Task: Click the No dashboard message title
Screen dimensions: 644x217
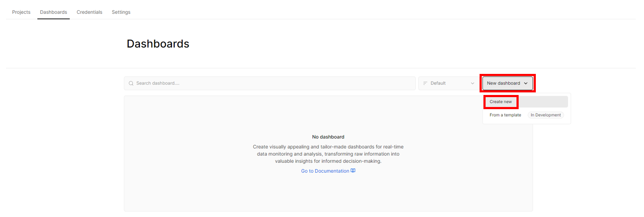Action: pyautogui.click(x=328, y=137)
